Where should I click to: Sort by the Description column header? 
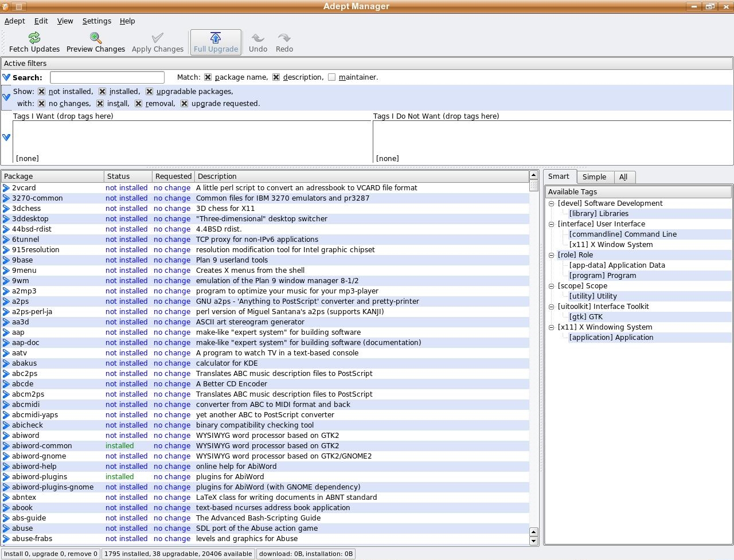[361, 177]
